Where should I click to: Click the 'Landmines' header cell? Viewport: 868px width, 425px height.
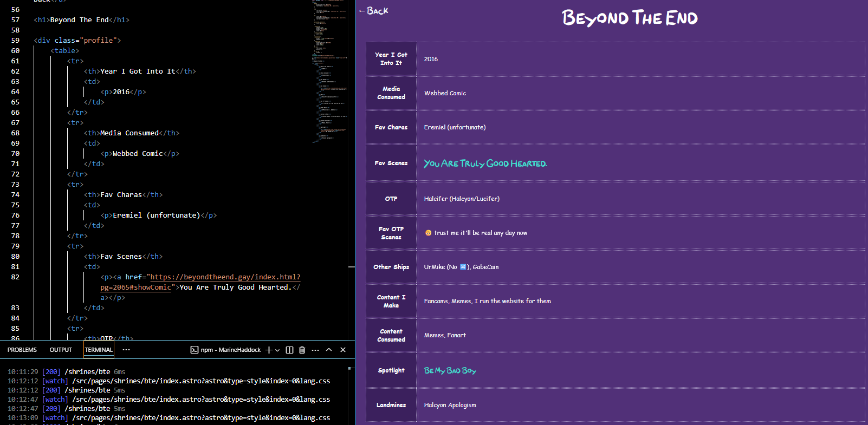coord(391,405)
